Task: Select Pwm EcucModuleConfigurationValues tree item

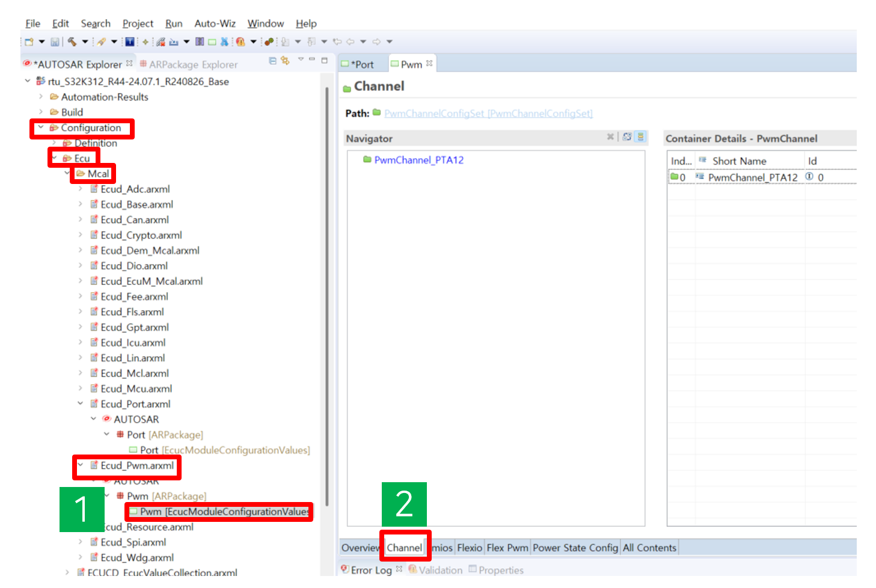Action: 224,512
